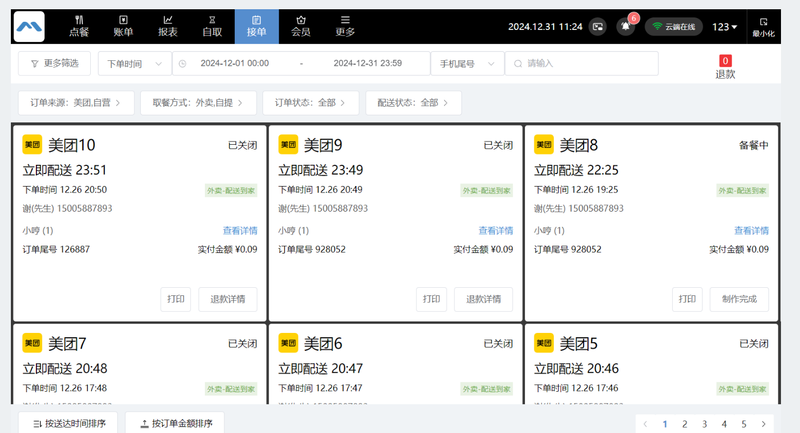Click the 最小化 minimize icon
The image size is (800, 433).
point(763,27)
